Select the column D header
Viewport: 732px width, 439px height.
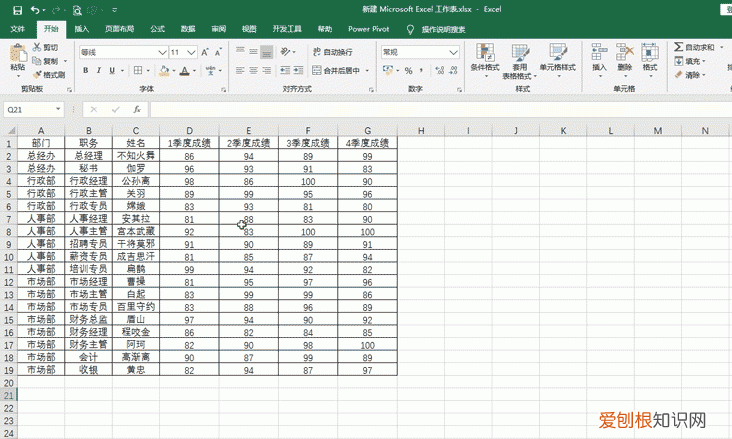(x=189, y=131)
